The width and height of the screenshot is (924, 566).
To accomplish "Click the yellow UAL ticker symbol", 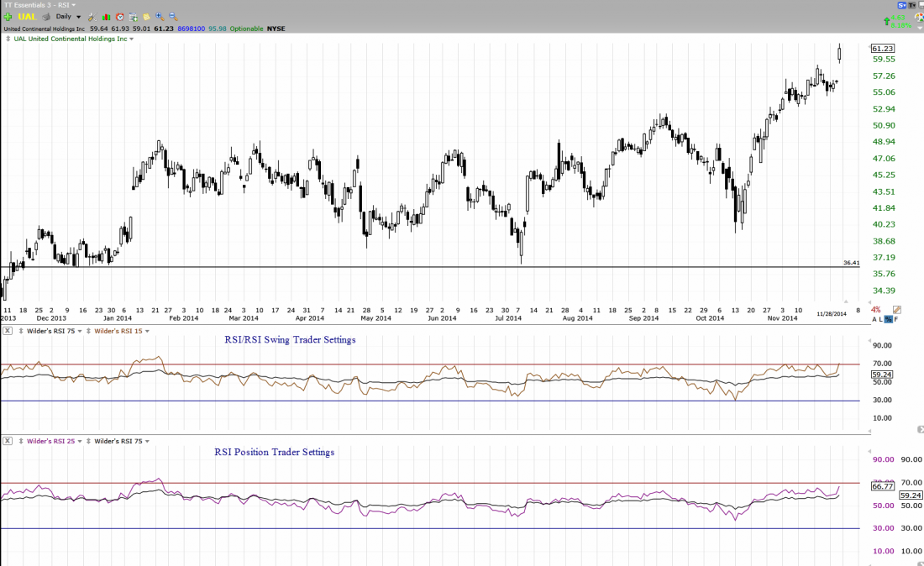I will 27,17.
